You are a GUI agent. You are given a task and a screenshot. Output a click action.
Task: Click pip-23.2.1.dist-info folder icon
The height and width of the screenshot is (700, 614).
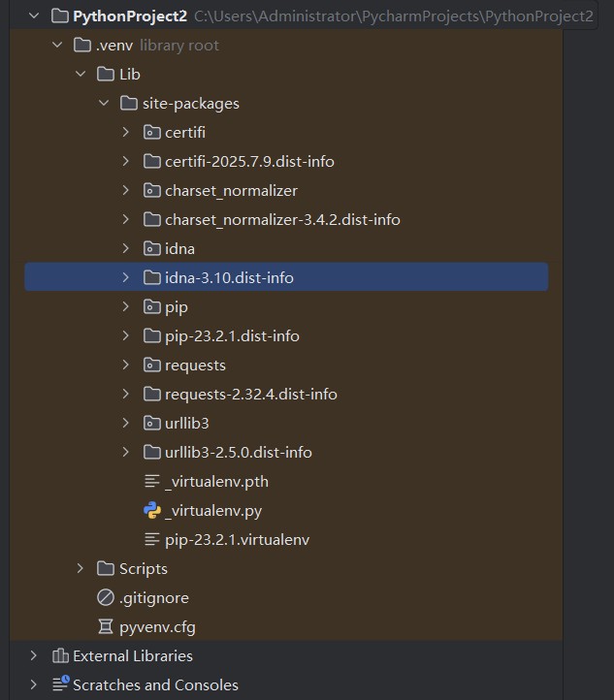pos(152,335)
